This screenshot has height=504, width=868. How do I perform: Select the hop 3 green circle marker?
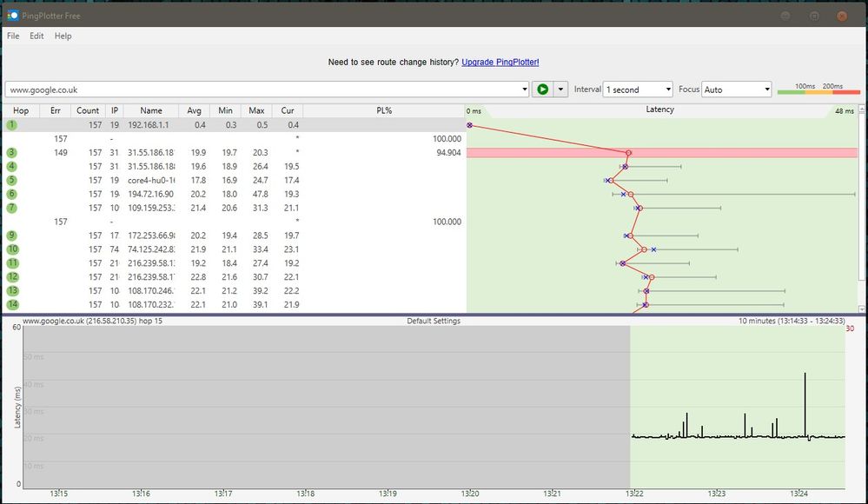coord(11,153)
